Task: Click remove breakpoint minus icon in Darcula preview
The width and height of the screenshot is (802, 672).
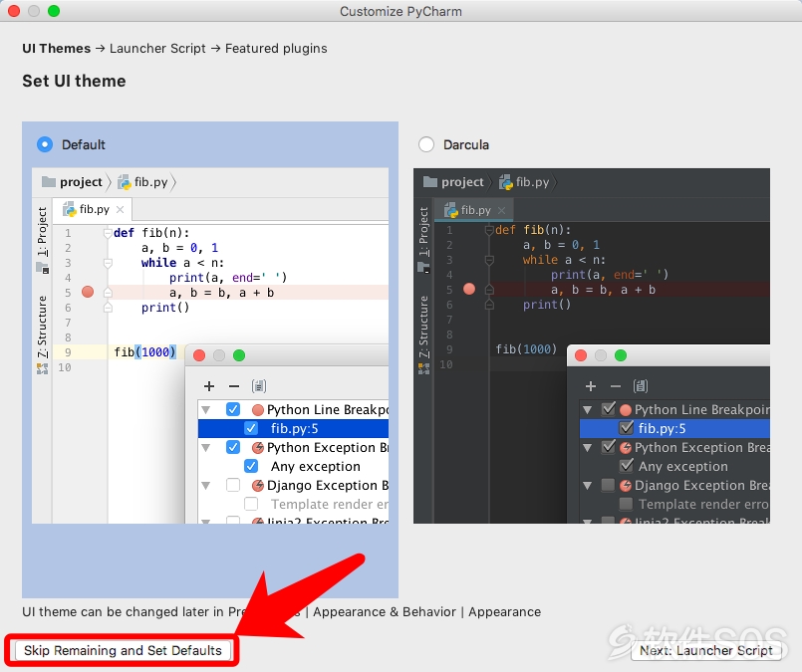Action: coord(616,386)
